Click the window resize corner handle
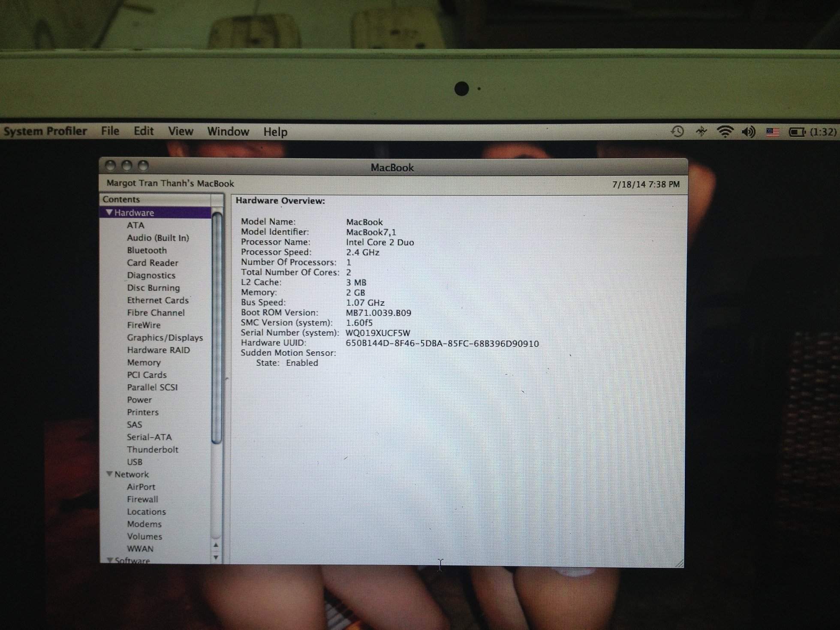The image size is (840, 630). 679,563
